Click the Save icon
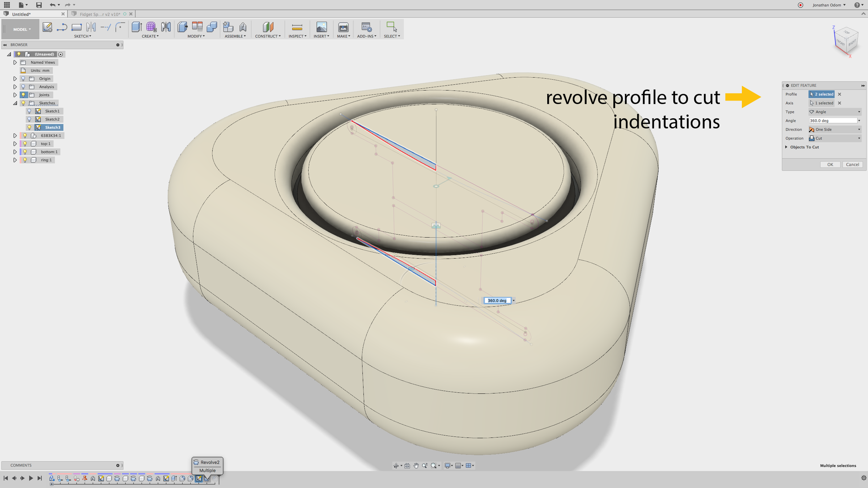This screenshot has width=868, height=488. pos(39,5)
